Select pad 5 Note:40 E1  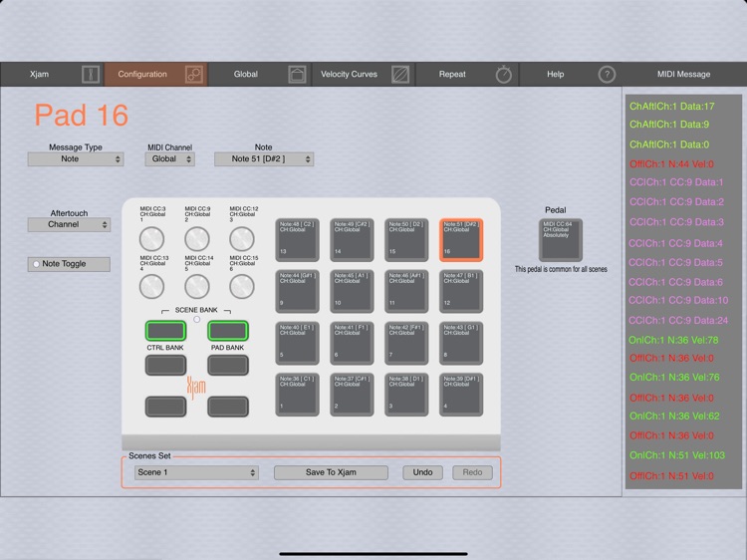[297, 343]
